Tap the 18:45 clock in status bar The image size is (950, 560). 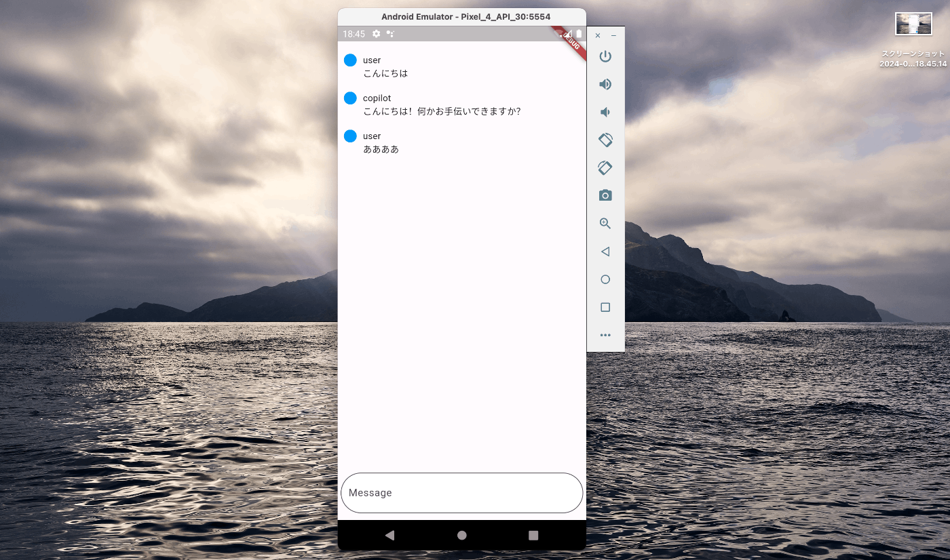coord(354,34)
